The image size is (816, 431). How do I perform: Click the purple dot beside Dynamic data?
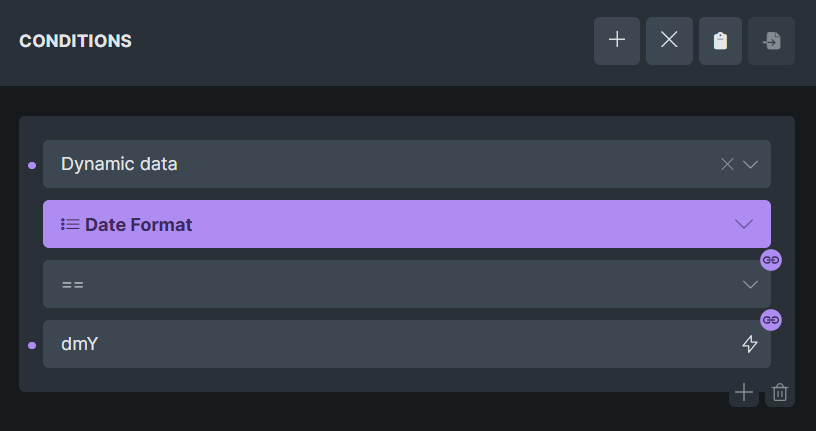32,165
